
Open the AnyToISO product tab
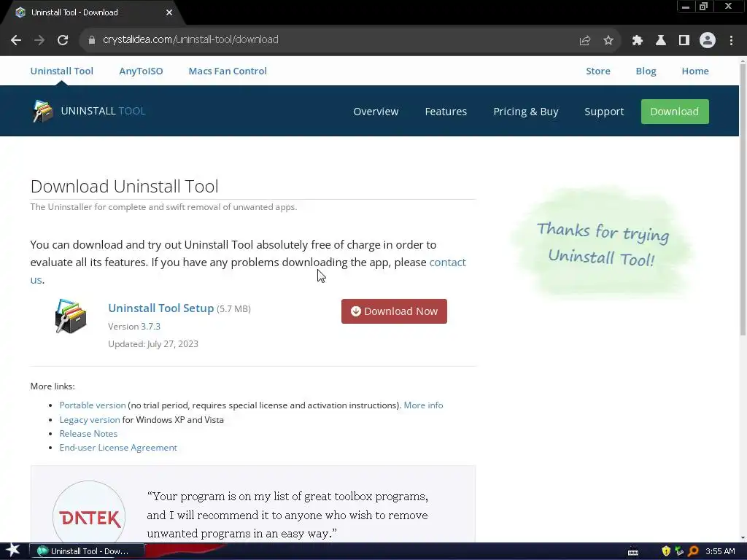(141, 71)
